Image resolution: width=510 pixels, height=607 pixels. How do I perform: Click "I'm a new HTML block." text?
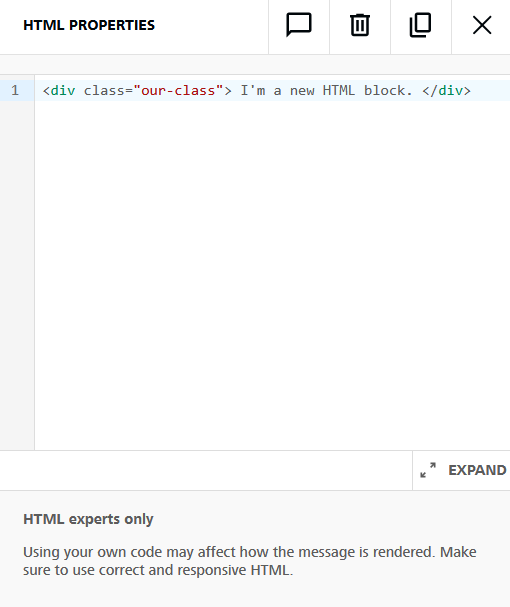(x=326, y=91)
